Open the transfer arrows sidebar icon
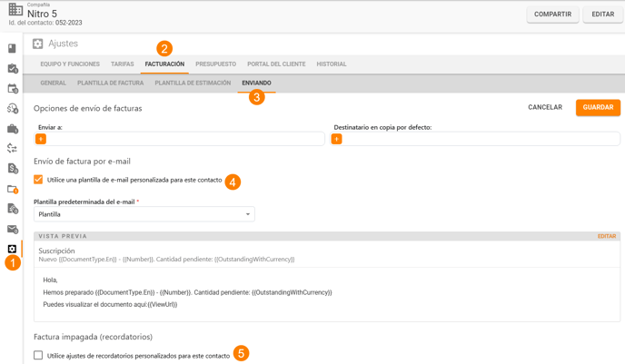 [12, 149]
